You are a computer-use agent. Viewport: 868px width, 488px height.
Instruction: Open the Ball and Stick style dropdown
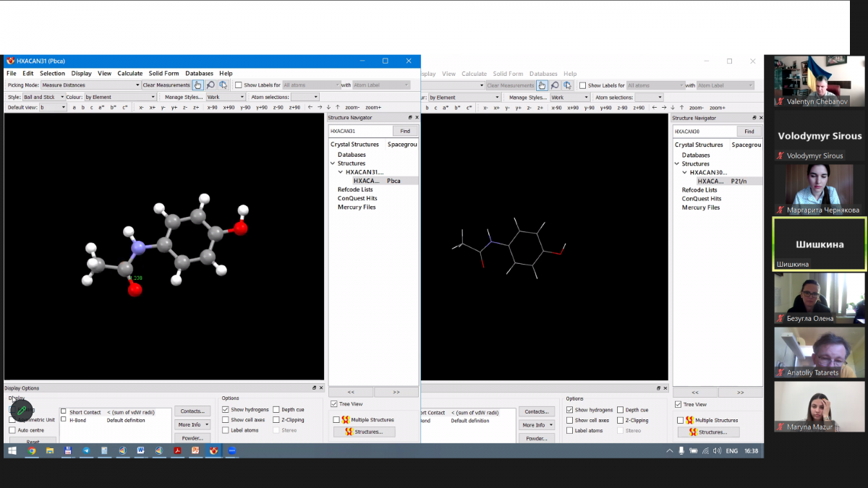(43, 97)
